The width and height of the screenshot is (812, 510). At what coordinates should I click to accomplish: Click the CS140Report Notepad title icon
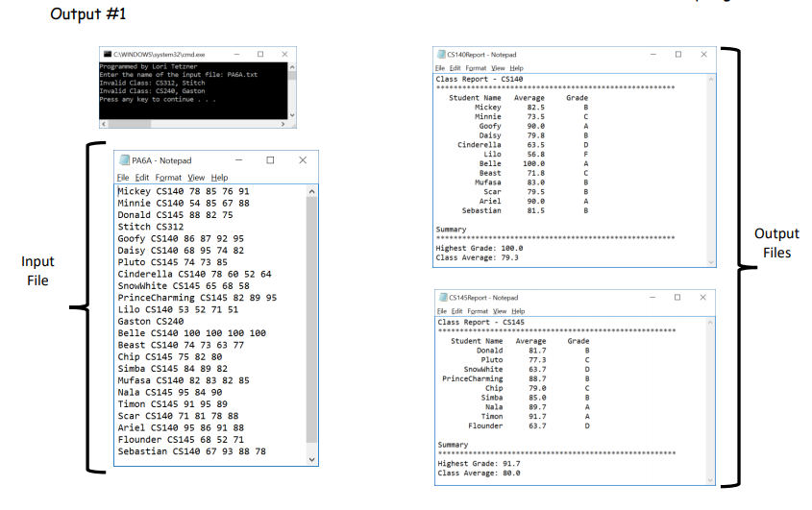click(x=441, y=55)
